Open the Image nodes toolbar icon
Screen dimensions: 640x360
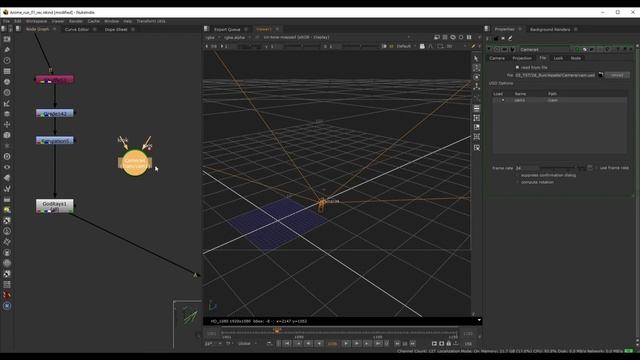click(7, 39)
